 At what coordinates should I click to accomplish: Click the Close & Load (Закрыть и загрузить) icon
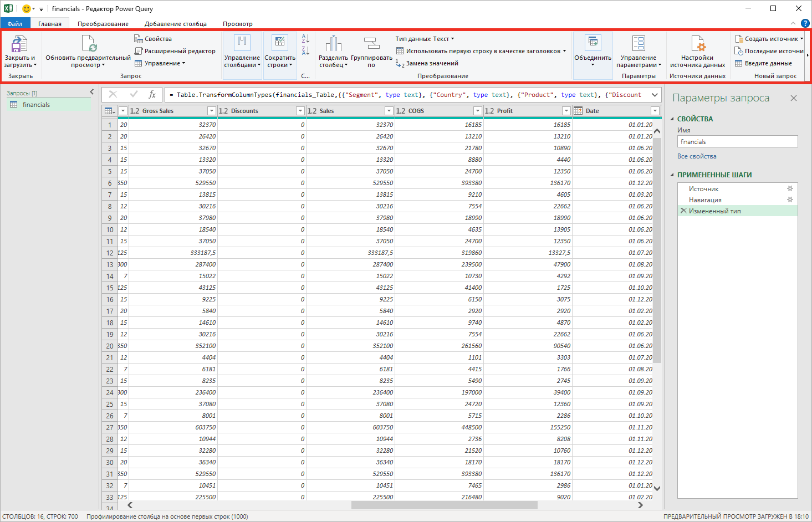[x=19, y=44]
